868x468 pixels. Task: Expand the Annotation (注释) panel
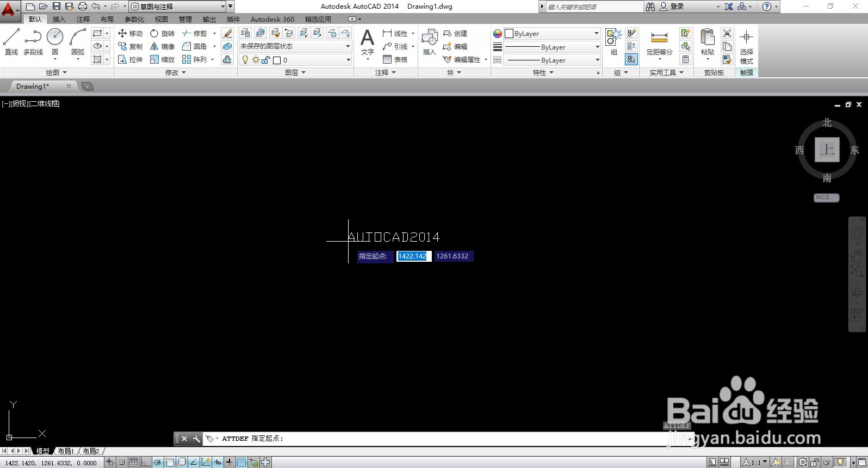[x=386, y=72]
